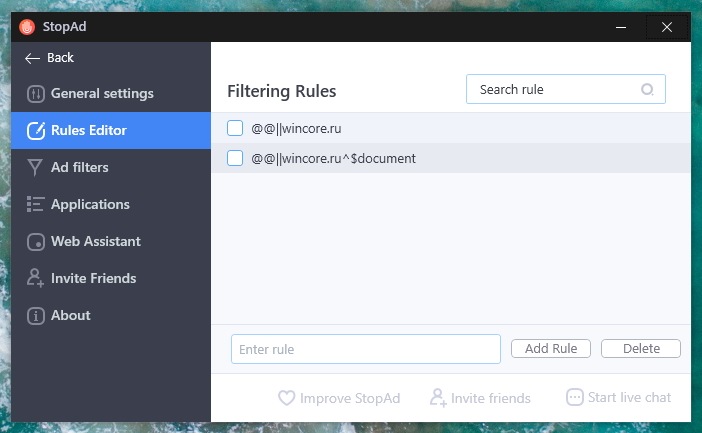Click the Invite Friends person icon
Screen dimensions: 702x433
35,278
